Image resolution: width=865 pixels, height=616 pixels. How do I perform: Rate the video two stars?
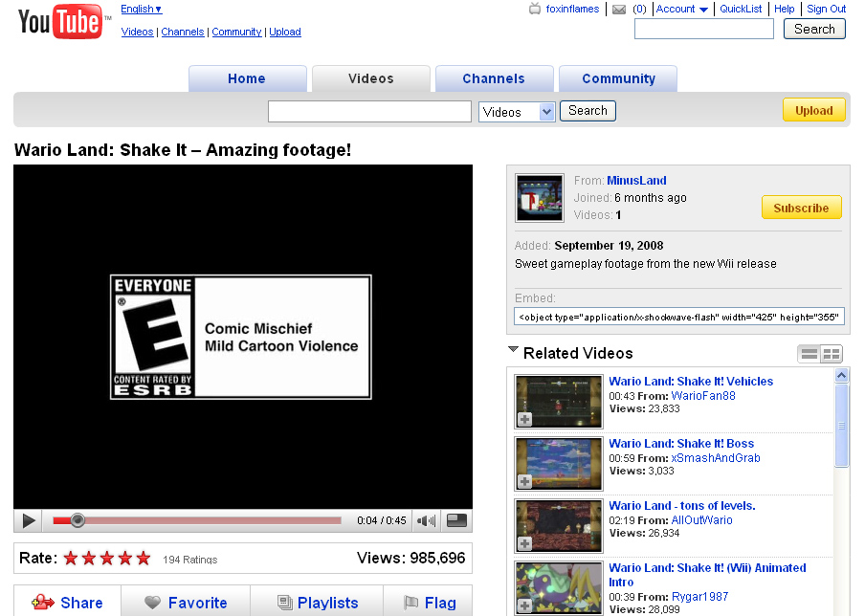[89, 559]
